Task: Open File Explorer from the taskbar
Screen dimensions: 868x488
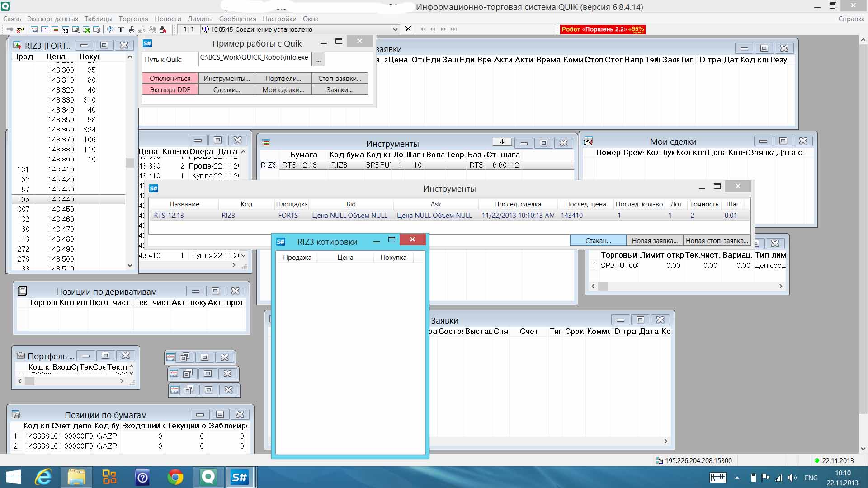Action: (x=76, y=477)
